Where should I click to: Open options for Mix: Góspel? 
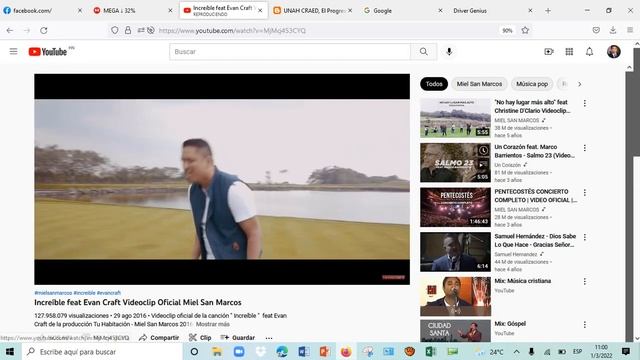click(585, 324)
